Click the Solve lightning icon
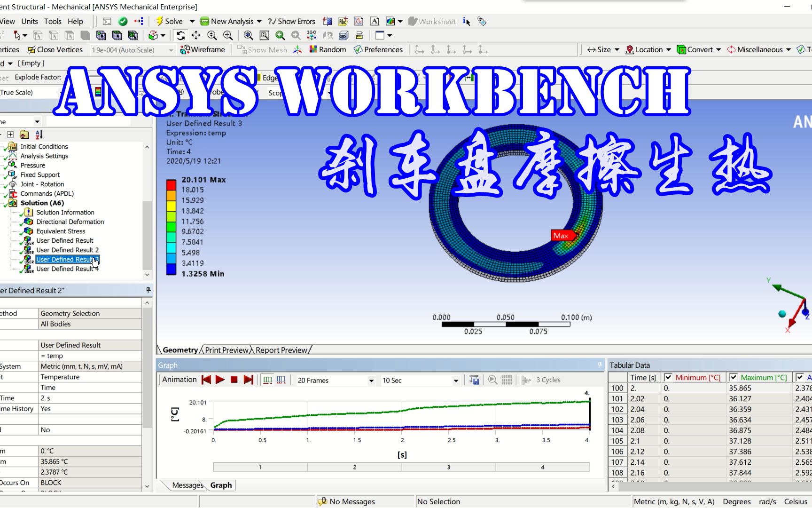 159,21
